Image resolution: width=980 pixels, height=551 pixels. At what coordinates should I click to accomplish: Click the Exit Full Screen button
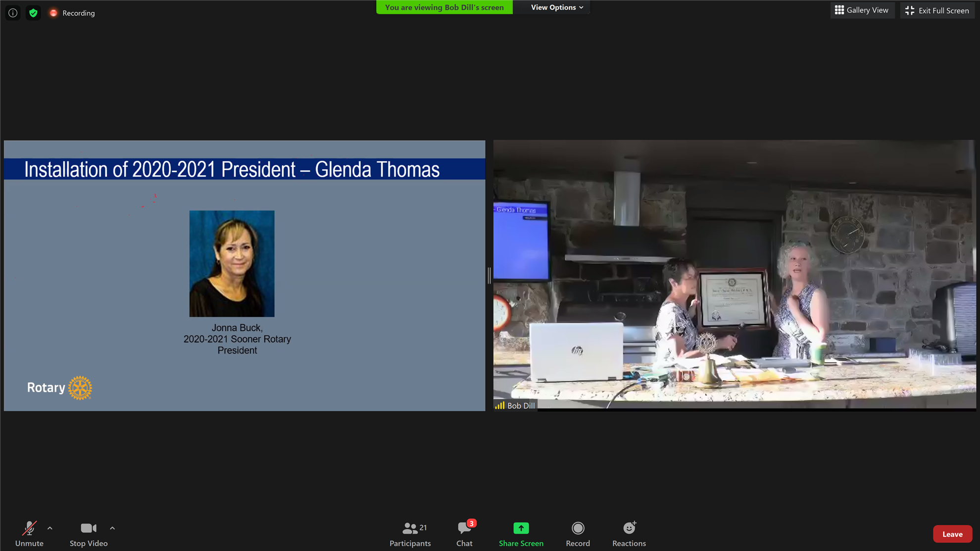[x=937, y=10]
